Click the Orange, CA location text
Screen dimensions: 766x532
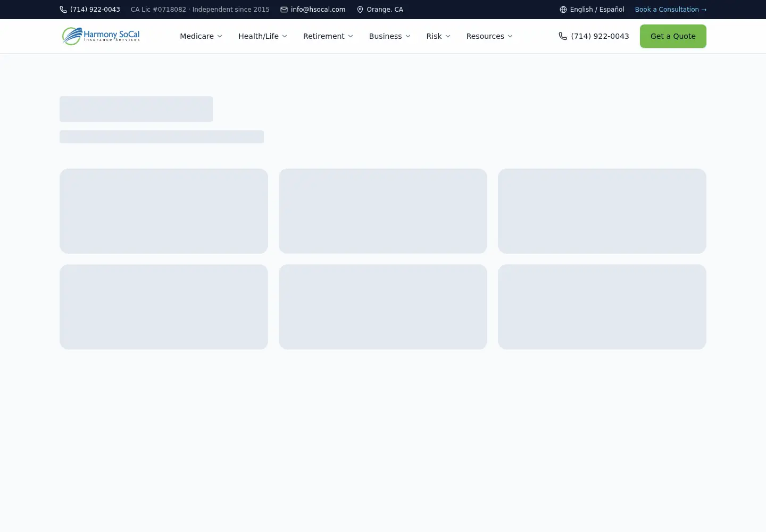point(385,10)
